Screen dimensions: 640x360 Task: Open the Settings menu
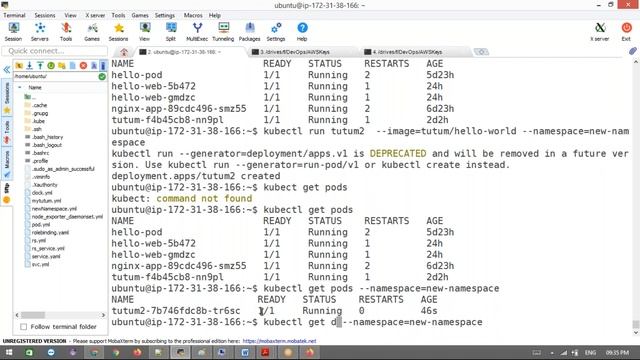coord(164,15)
